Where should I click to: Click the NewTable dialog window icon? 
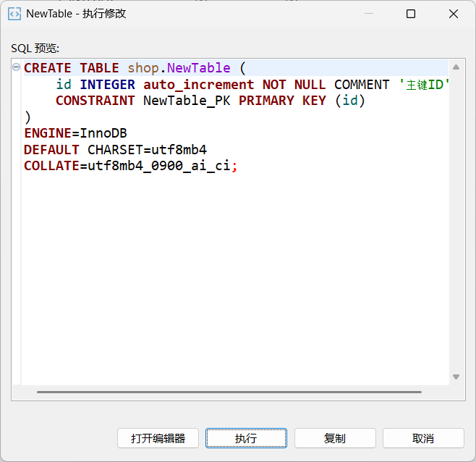coord(14,14)
